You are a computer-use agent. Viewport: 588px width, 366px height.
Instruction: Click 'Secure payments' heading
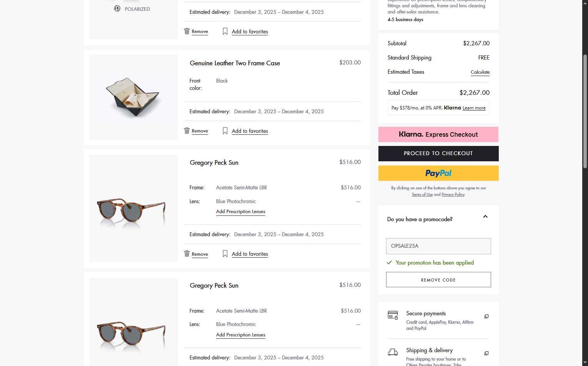pos(426,313)
